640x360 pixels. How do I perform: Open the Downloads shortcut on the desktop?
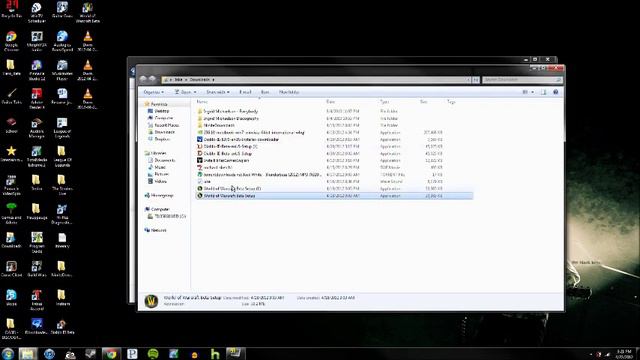pos(11,240)
